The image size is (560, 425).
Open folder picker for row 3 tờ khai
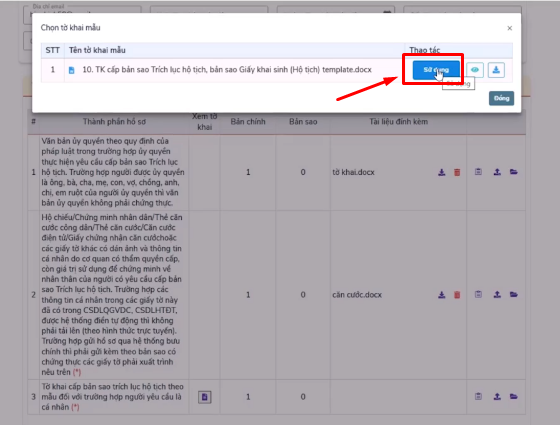pos(514,396)
